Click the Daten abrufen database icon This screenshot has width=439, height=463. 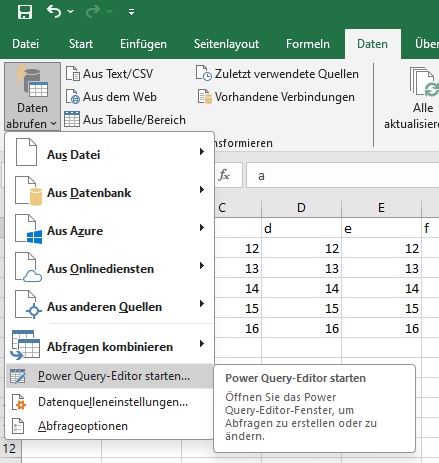pyautogui.click(x=33, y=81)
